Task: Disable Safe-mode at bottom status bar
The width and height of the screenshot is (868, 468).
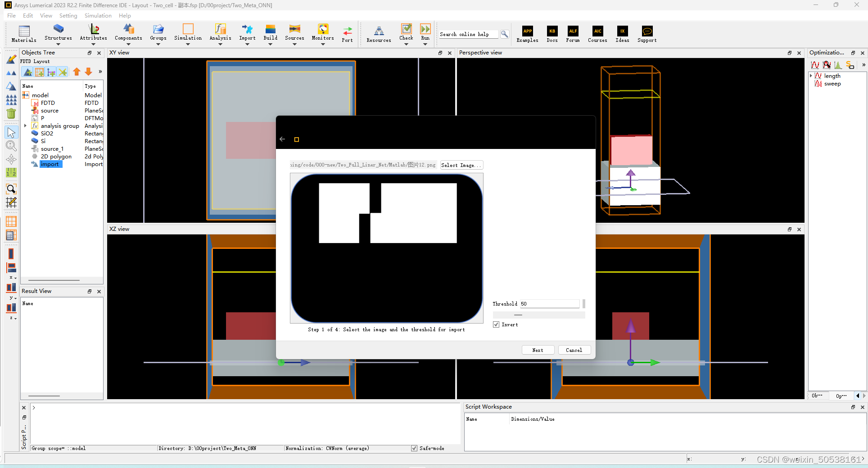Action: pyautogui.click(x=414, y=448)
